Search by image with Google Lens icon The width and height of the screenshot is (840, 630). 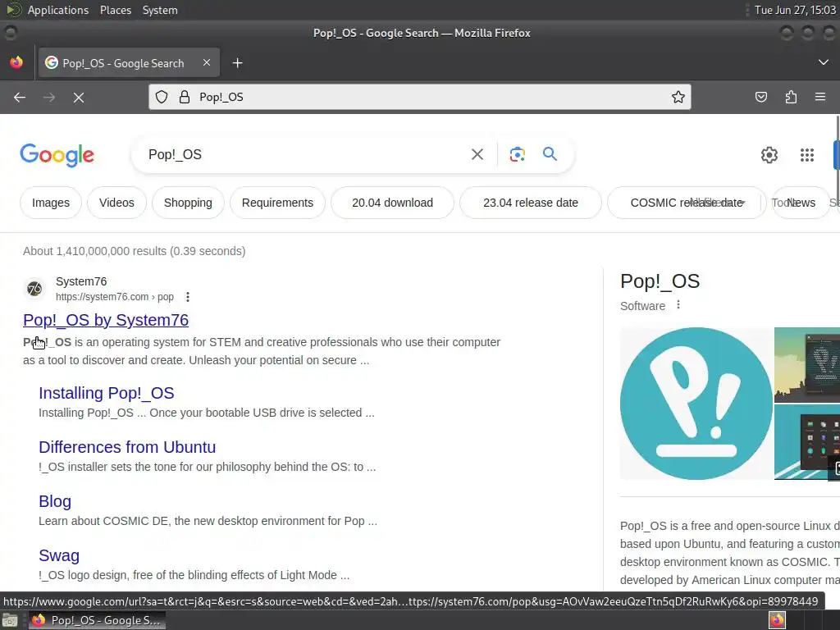(517, 154)
